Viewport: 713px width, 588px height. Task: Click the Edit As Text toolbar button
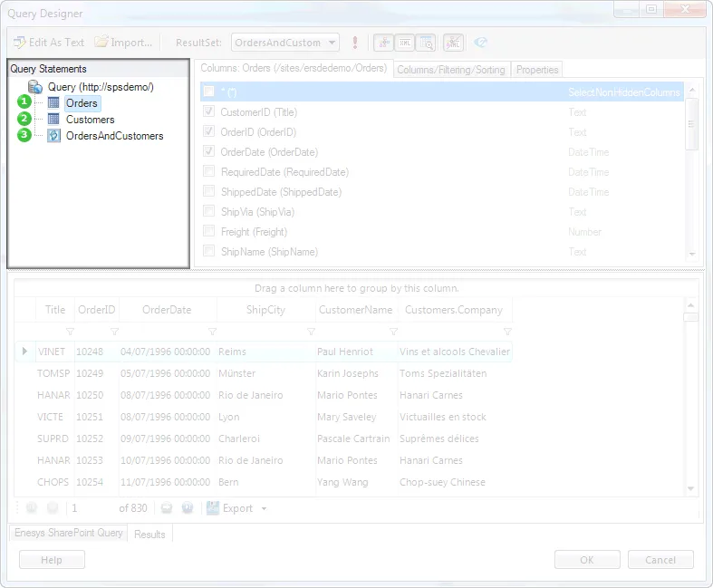pos(49,43)
